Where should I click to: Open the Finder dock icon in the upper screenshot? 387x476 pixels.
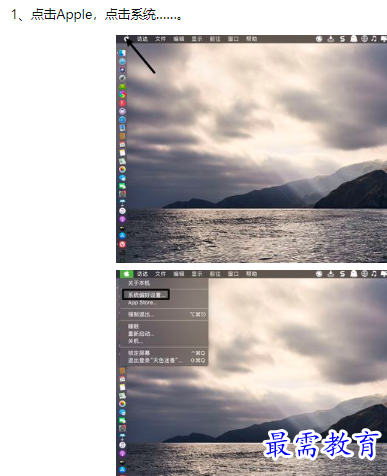click(122, 53)
